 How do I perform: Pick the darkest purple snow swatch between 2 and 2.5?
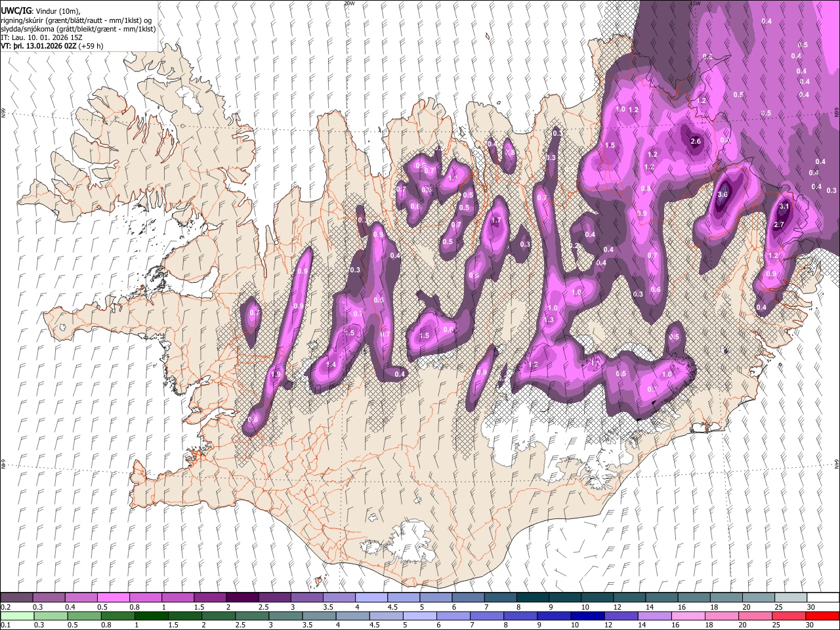point(241,597)
